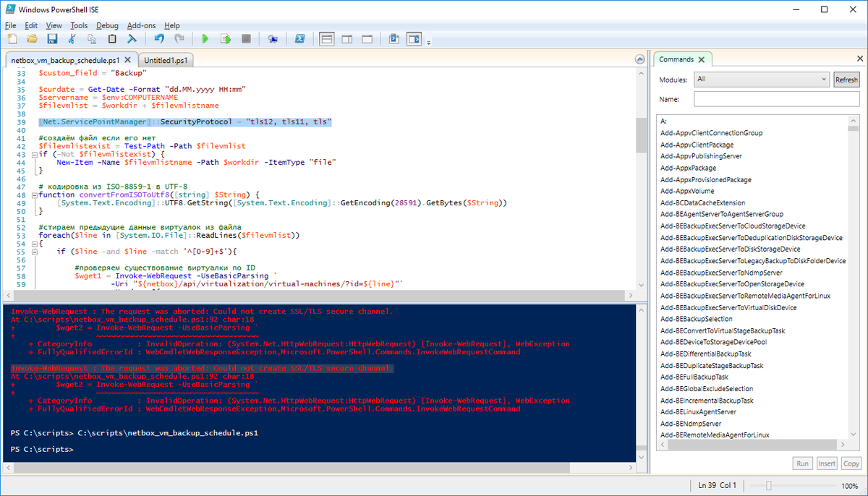Open the Edit menu

point(31,25)
